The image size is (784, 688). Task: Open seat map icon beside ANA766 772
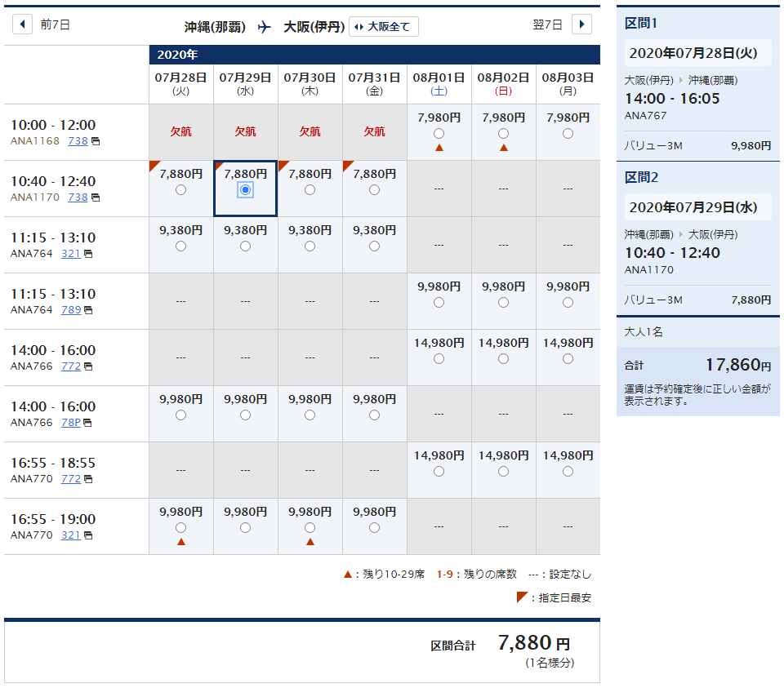pos(88,366)
